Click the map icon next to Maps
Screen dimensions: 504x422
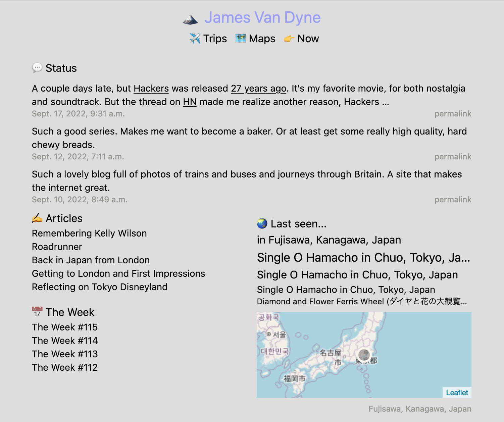pyautogui.click(x=240, y=39)
